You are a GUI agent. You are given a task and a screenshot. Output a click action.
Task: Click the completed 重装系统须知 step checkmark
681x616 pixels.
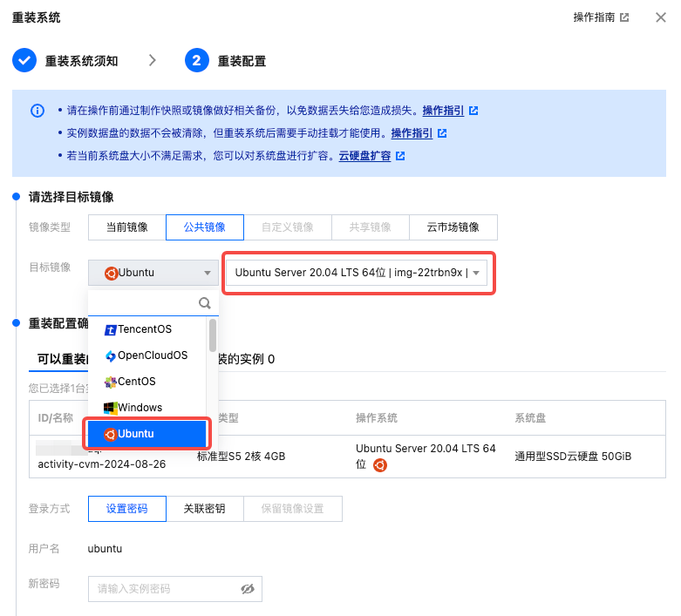pos(24,60)
